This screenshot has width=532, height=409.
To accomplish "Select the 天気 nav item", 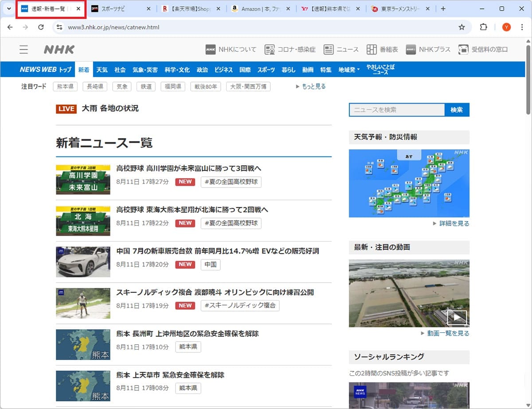I will tap(102, 70).
